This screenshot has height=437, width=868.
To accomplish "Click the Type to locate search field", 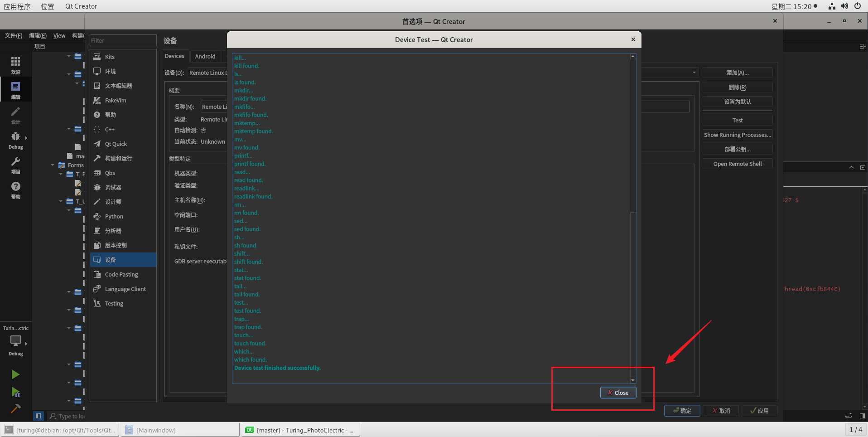I will 67,416.
